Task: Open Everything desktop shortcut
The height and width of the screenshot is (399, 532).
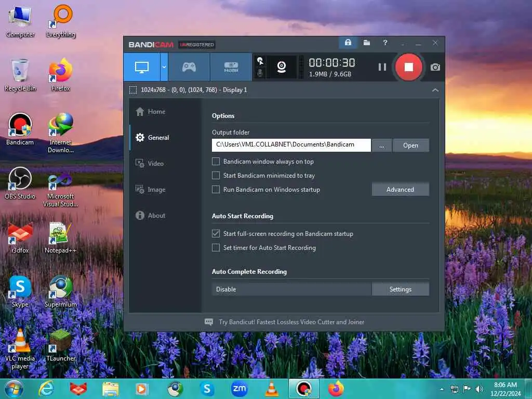Action: 60,21
